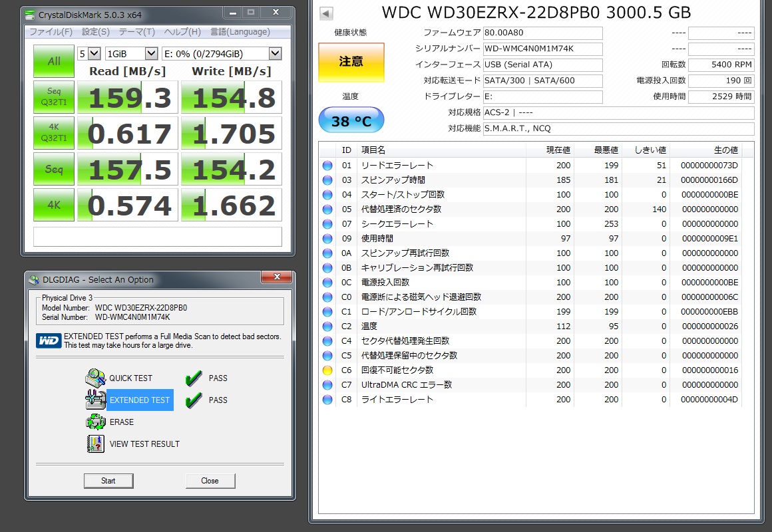Viewport: 772px width, 532px height.
Task: Click the firmware field 80.00A80
Action: tap(542, 33)
